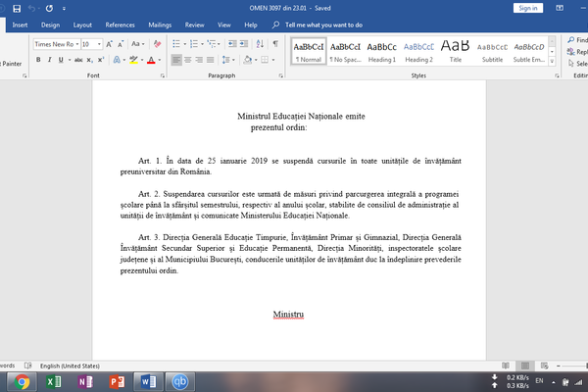Justify the paragraph text
The image size is (588, 392).
click(x=211, y=60)
